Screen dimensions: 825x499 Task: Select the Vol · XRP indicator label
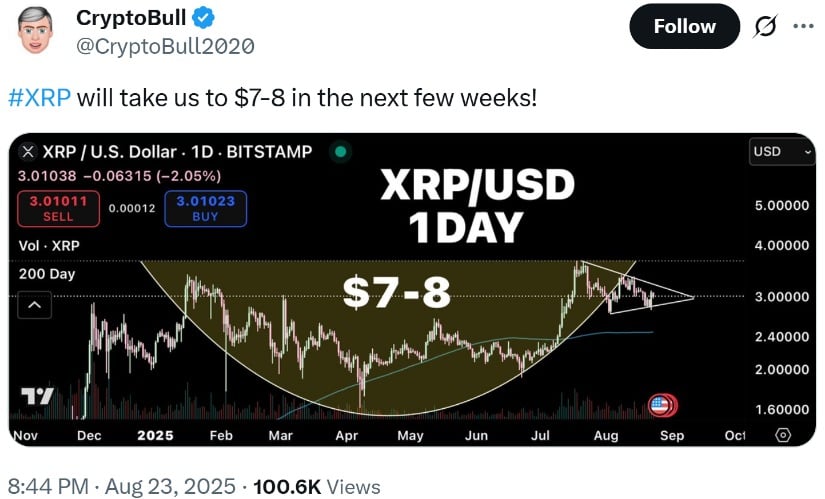pos(49,246)
